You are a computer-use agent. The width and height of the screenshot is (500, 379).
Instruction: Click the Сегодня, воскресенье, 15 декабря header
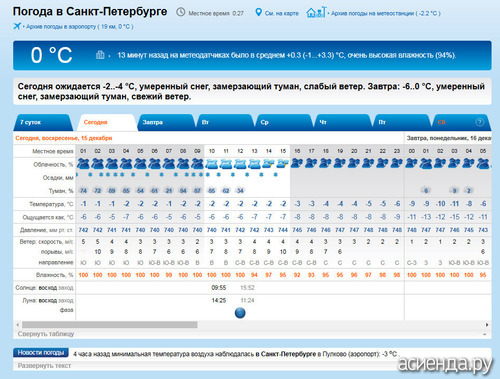tap(64, 138)
